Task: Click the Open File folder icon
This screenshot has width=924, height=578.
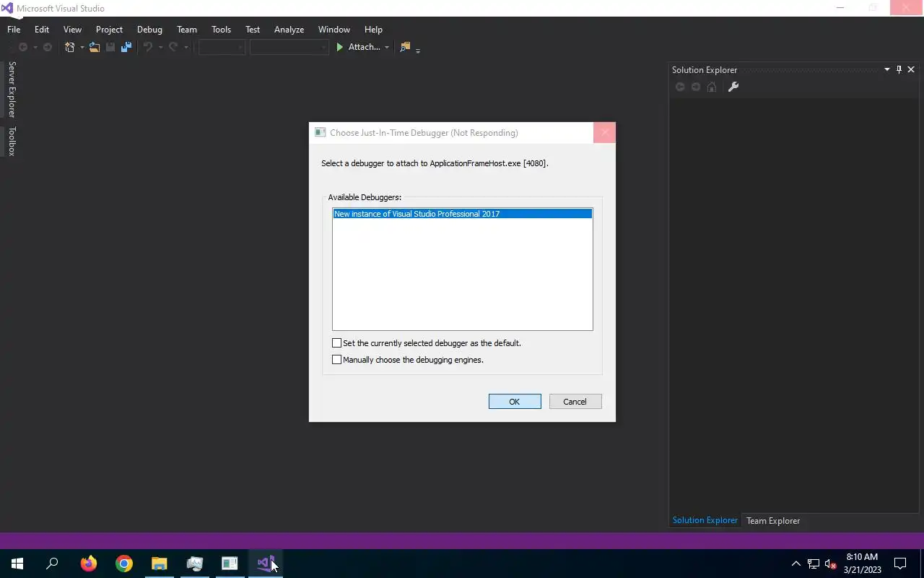Action: pyautogui.click(x=95, y=47)
